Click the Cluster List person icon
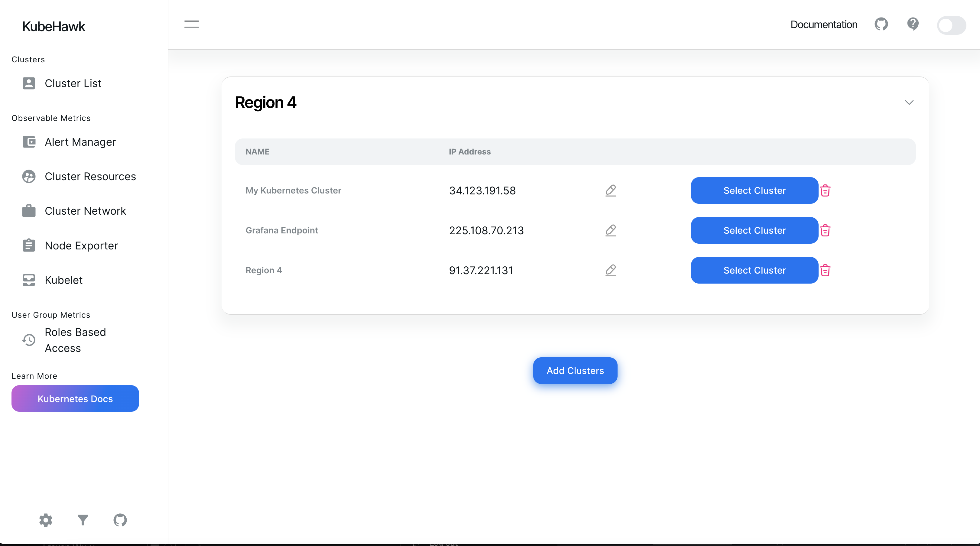Screen dimensions: 980x546 (29, 83)
